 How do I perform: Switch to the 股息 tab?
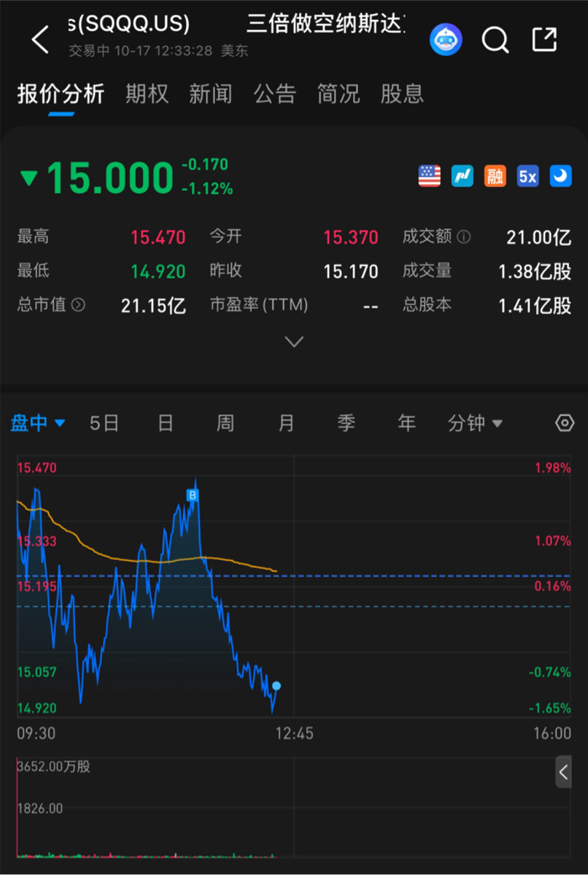402,93
